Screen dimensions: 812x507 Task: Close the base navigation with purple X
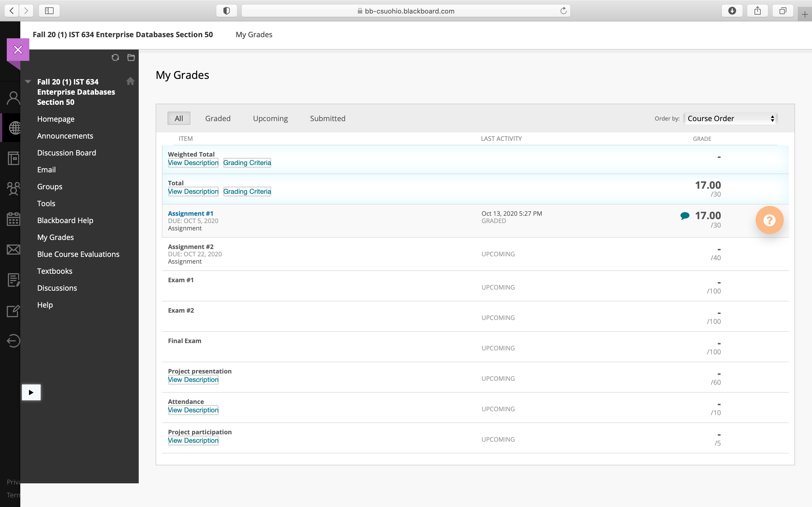pyautogui.click(x=18, y=50)
